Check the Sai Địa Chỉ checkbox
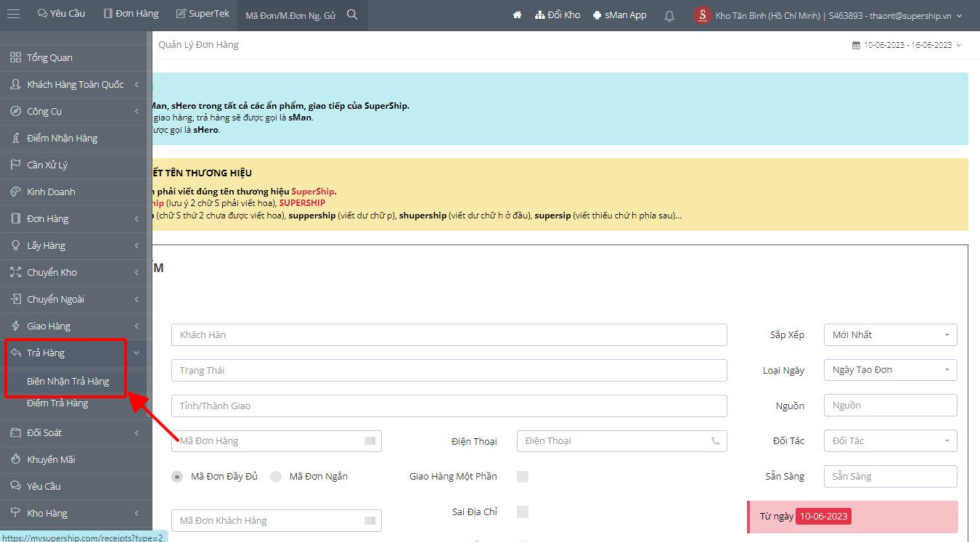Viewport: 980px width, 542px height. [x=523, y=512]
